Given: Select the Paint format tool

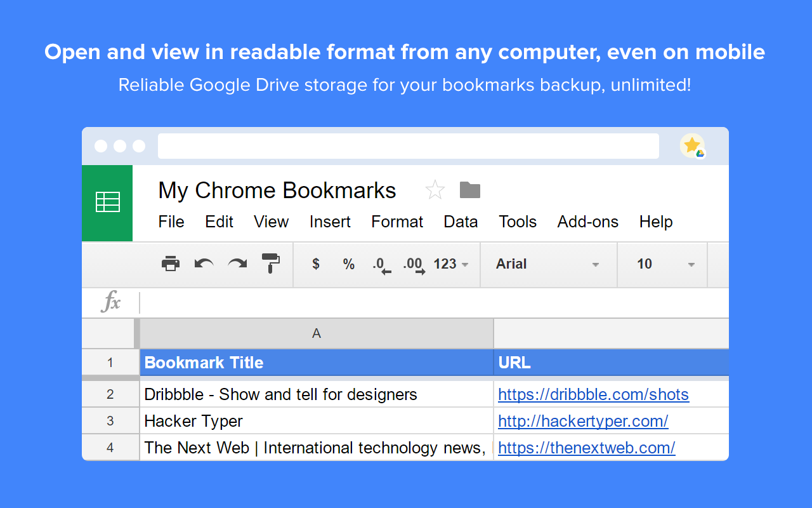Looking at the screenshot, I should point(270,264).
